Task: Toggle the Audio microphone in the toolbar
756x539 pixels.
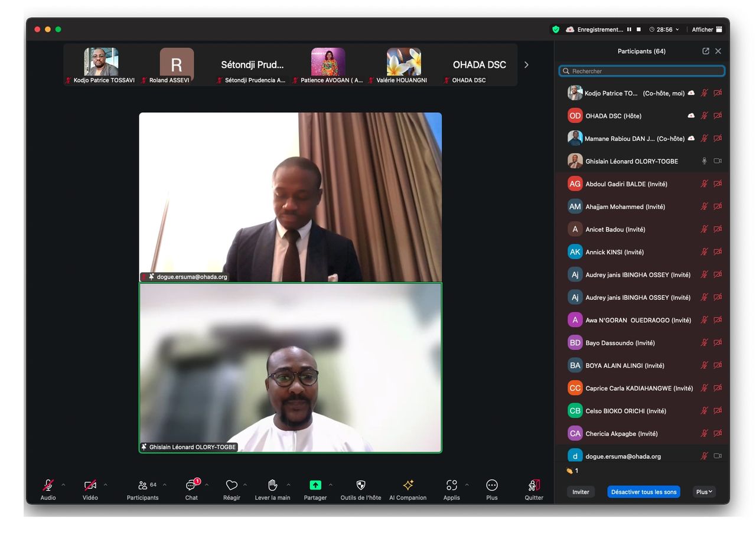Action: click(x=48, y=485)
